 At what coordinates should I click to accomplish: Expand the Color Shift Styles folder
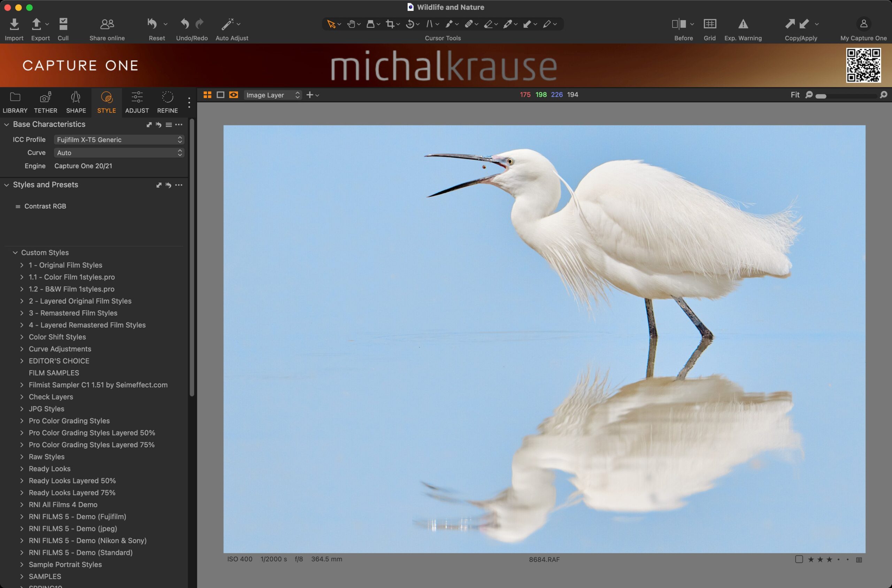tap(21, 336)
